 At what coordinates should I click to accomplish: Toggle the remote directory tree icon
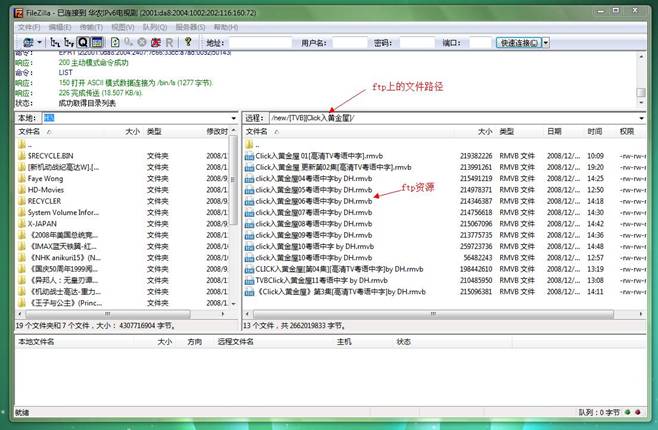[69, 42]
